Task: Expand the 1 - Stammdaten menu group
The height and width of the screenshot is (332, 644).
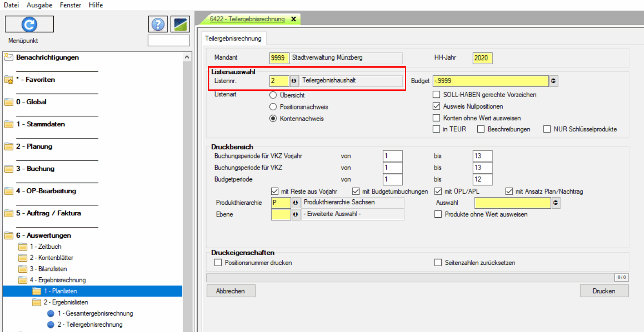Action: [x=40, y=124]
